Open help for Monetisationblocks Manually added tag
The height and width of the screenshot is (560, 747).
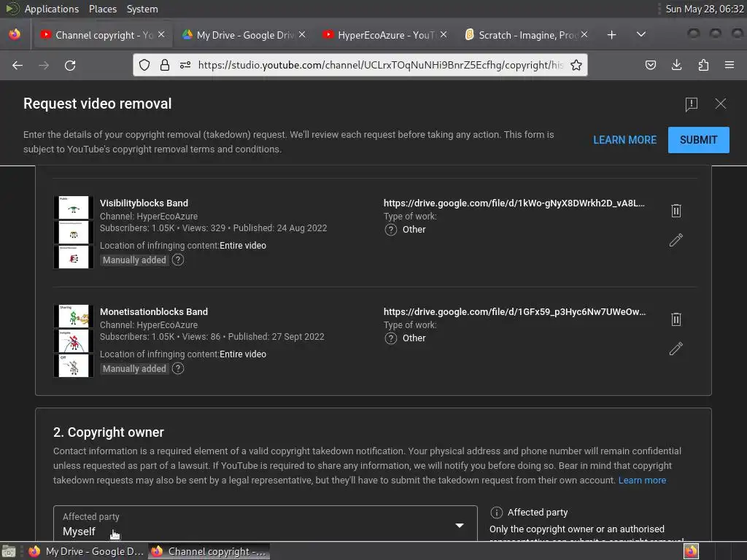point(178,368)
